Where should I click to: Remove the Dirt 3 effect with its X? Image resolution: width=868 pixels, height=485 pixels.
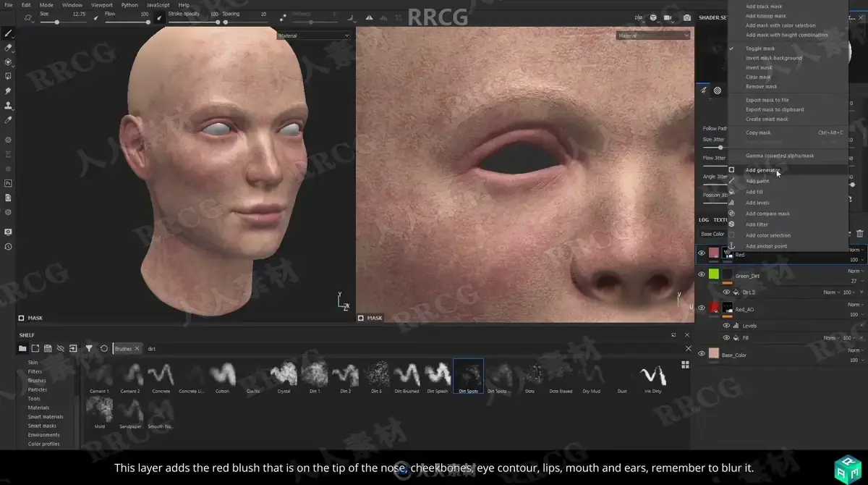pyautogui.click(x=861, y=292)
